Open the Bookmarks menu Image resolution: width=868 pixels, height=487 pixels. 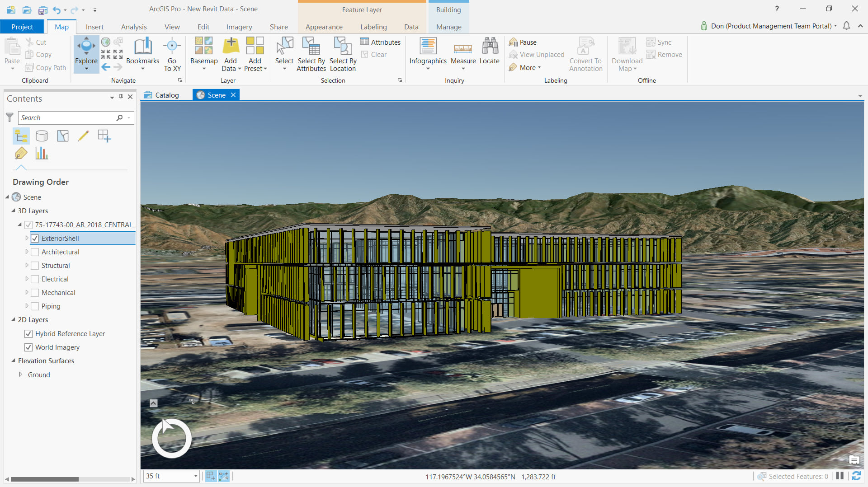142,53
